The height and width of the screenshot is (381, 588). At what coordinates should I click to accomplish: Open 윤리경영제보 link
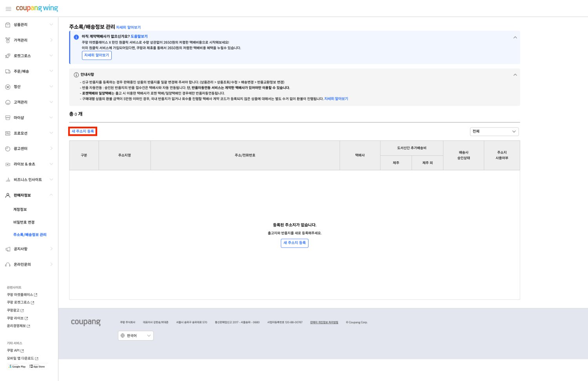[x=18, y=326]
